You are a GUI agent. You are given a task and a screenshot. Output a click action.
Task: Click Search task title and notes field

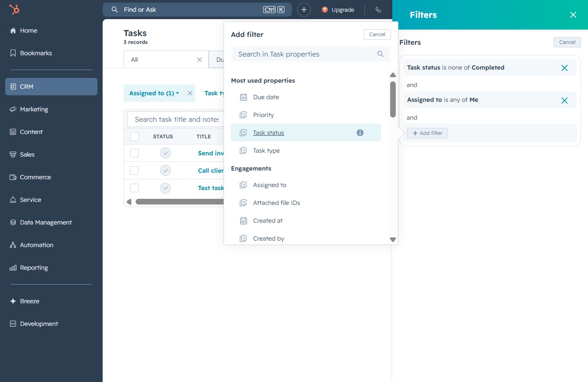pyautogui.click(x=176, y=119)
